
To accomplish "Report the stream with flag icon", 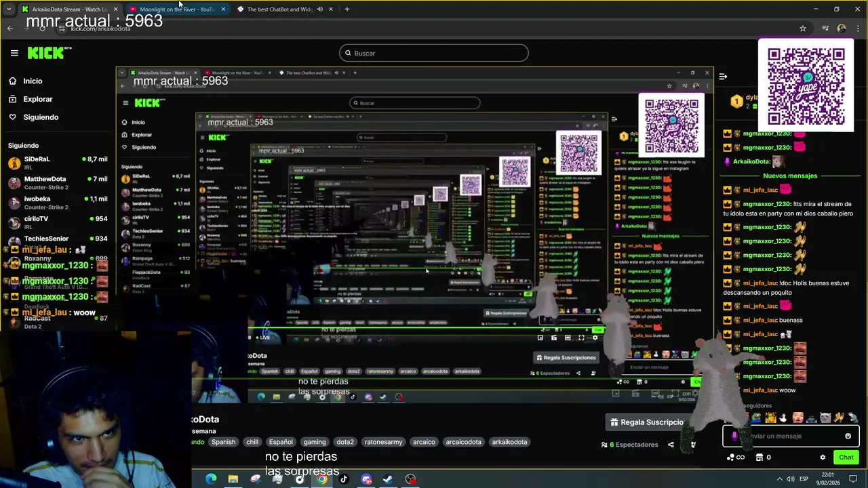I will (692, 445).
